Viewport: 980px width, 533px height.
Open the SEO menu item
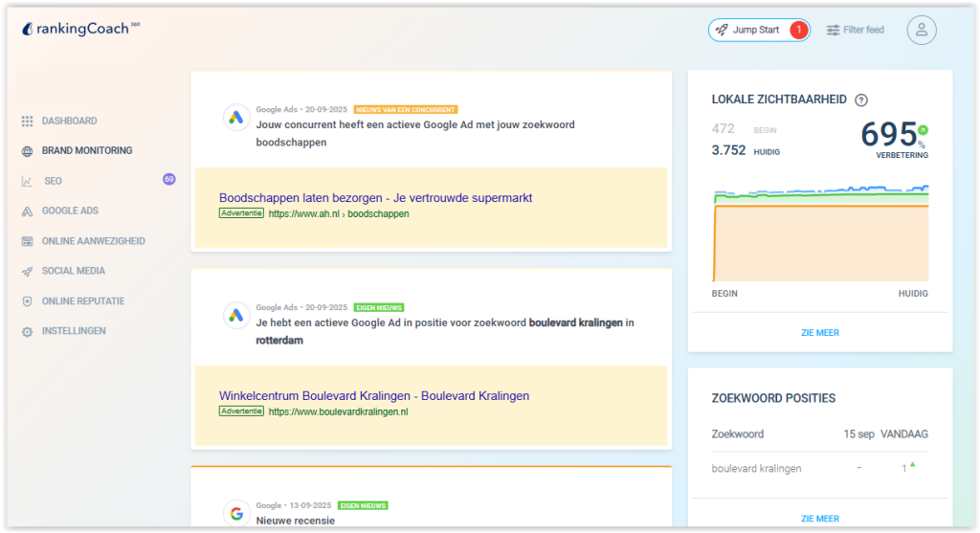(x=53, y=181)
